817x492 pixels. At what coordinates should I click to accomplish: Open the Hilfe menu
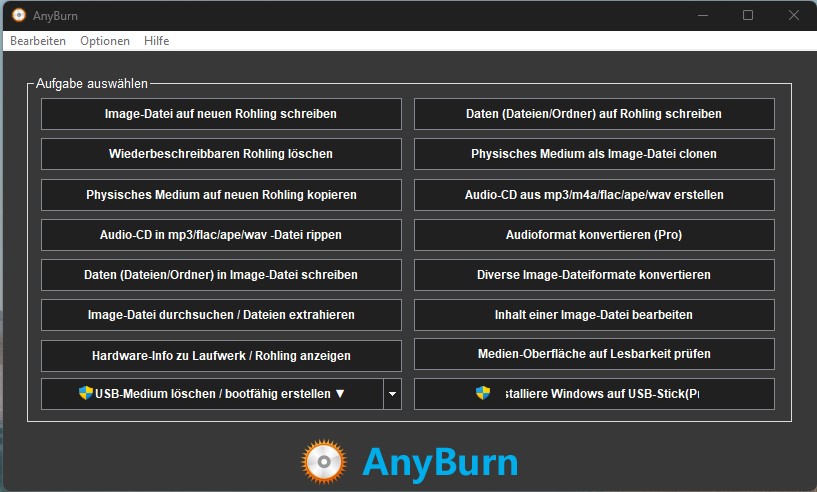click(x=156, y=41)
